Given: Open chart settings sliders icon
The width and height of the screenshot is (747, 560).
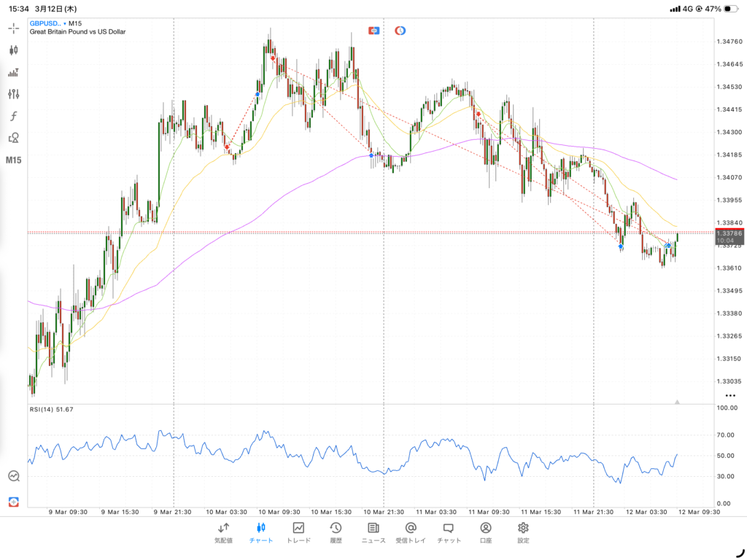Looking at the screenshot, I should click(x=13, y=94).
